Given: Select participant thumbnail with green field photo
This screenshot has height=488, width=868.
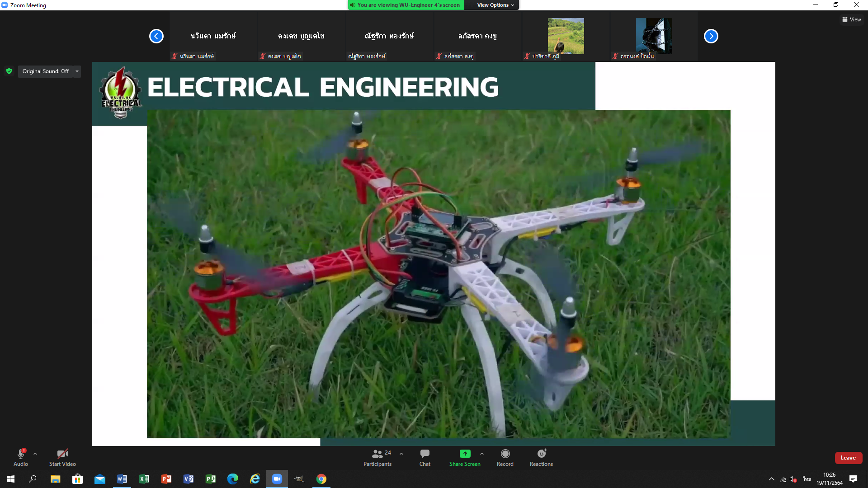Looking at the screenshot, I should [566, 36].
